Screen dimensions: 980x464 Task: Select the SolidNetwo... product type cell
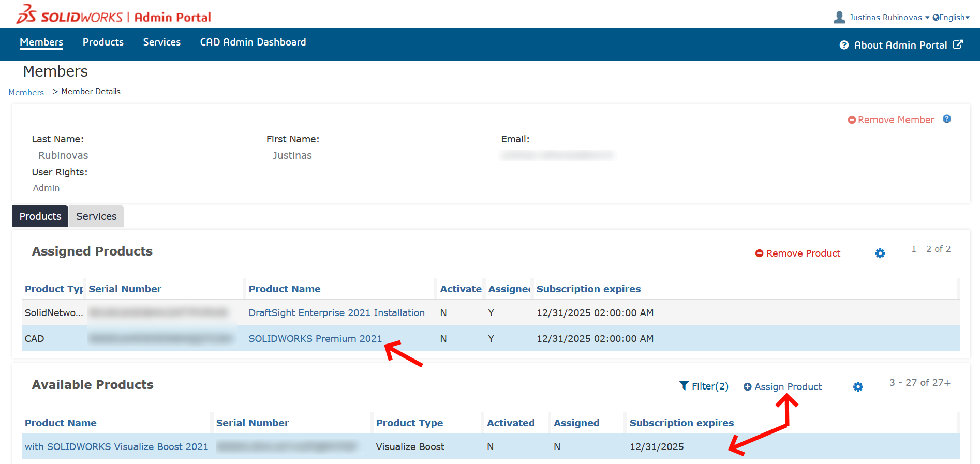click(x=54, y=313)
